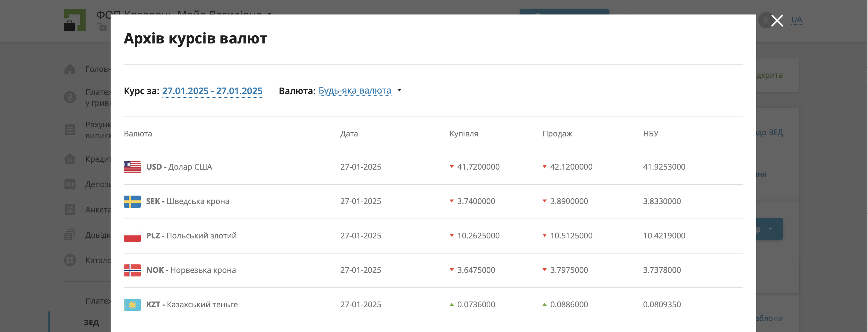Open the credits house icon in the sidebar

(x=70, y=158)
